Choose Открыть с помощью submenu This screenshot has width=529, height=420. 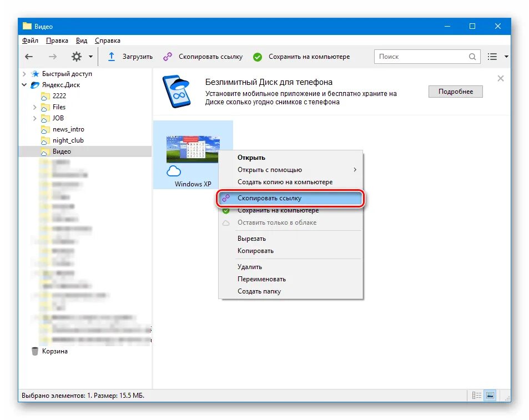pos(291,170)
